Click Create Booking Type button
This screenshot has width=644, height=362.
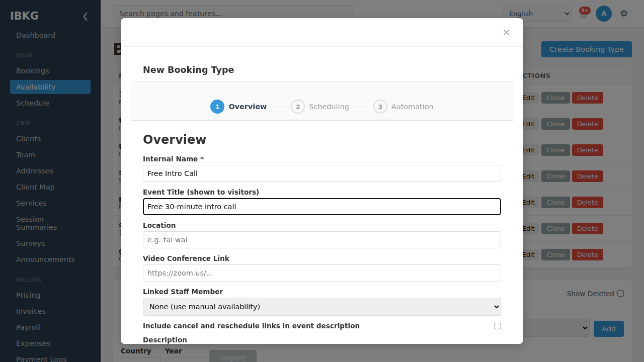tap(587, 49)
